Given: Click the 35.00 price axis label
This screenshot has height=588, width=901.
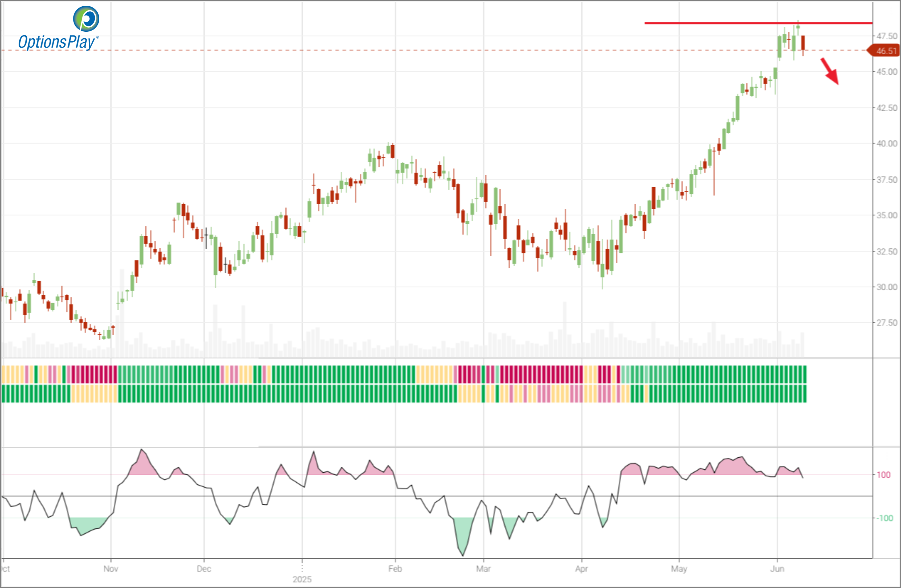Looking at the screenshot, I should pyautogui.click(x=887, y=215).
